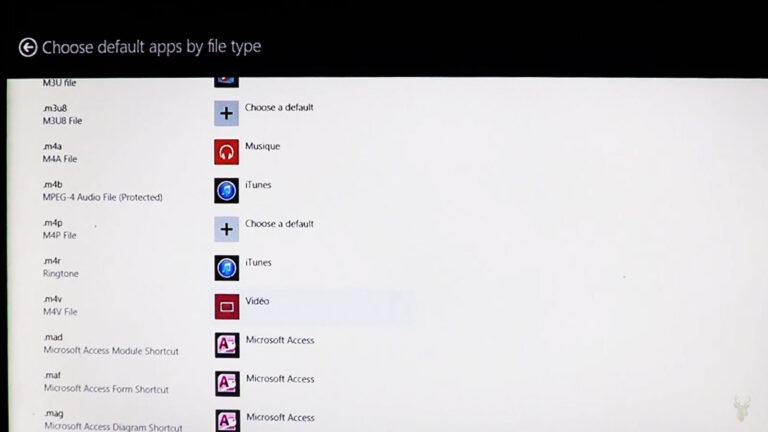Select the .m4p extension label
Screen dimensions: 768x432
(53, 222)
